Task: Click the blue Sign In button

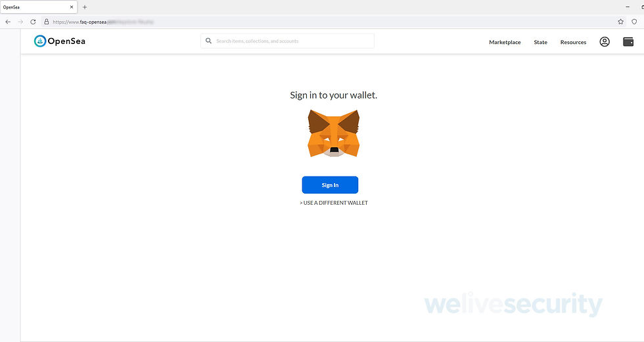Action: coord(330,185)
